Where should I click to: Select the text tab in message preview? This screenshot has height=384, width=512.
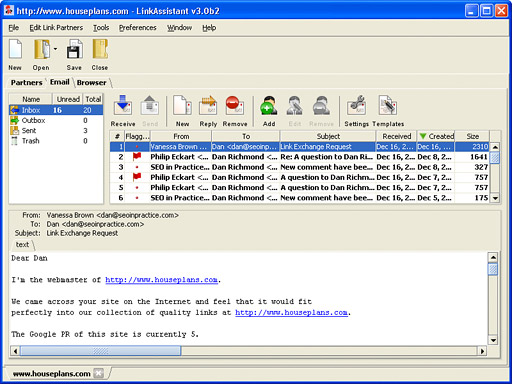click(22, 245)
